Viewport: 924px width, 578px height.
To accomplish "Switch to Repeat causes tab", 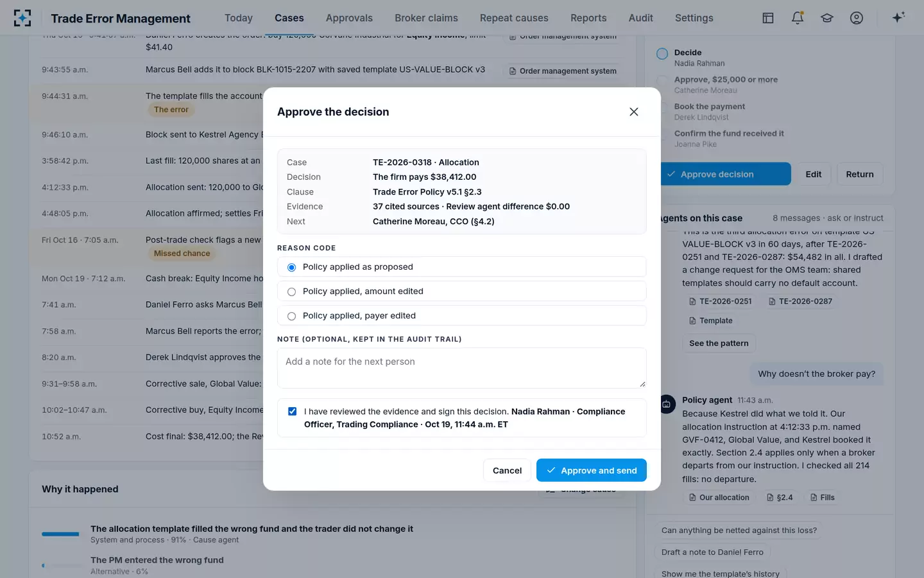I will point(514,18).
